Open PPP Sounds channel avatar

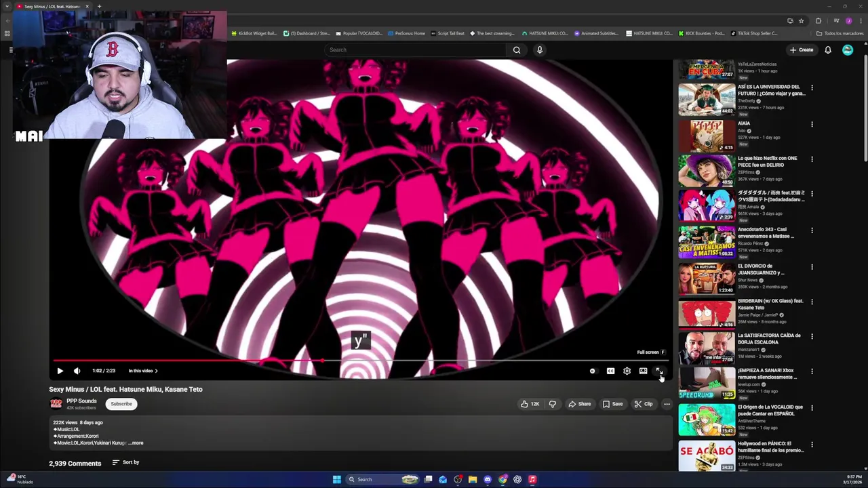click(56, 404)
